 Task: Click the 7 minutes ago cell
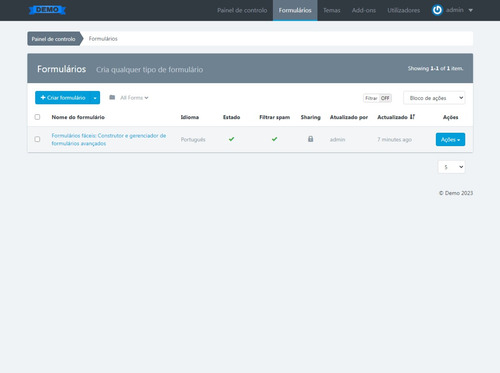[394, 139]
